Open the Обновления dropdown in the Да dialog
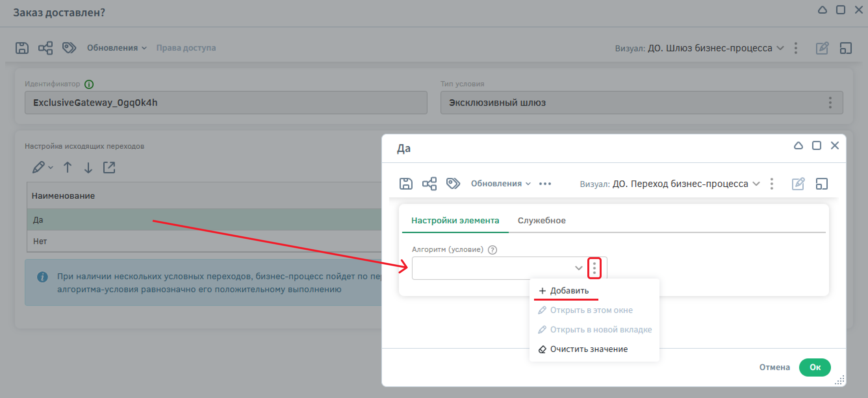 tap(500, 184)
